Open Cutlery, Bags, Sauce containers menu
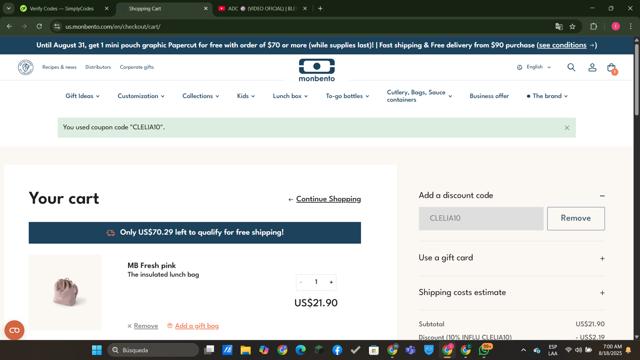 pos(419,96)
